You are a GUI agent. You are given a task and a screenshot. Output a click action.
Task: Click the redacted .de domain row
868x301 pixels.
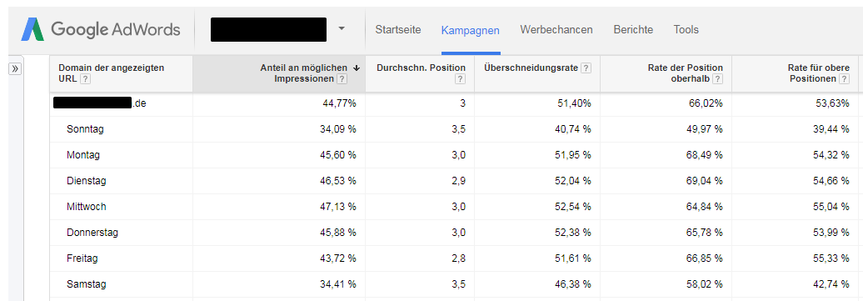click(x=454, y=103)
